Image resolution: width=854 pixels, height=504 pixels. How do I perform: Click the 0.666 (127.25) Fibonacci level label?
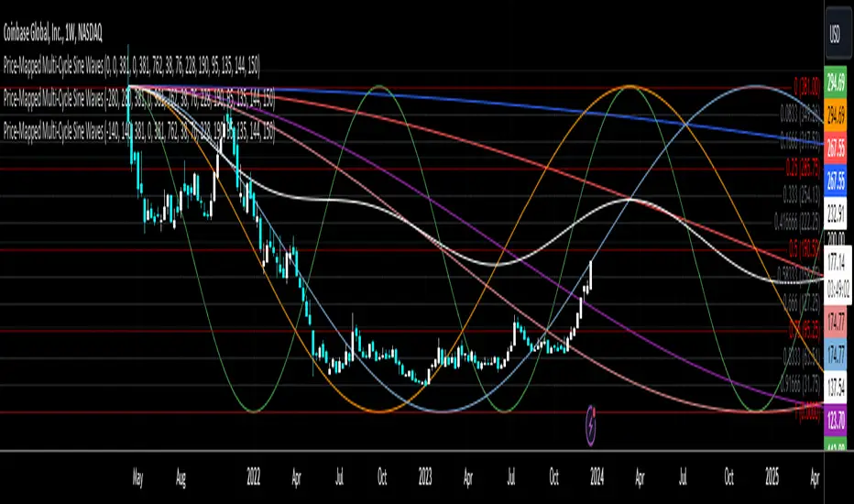pos(801,301)
